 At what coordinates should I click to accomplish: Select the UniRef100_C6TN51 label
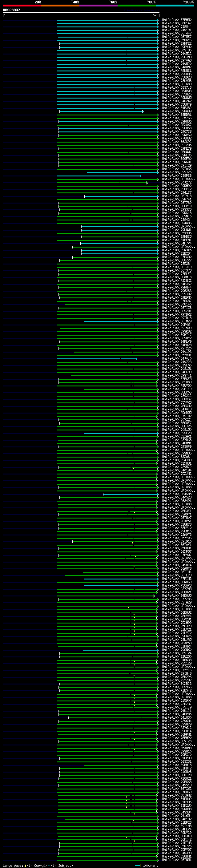177,860
